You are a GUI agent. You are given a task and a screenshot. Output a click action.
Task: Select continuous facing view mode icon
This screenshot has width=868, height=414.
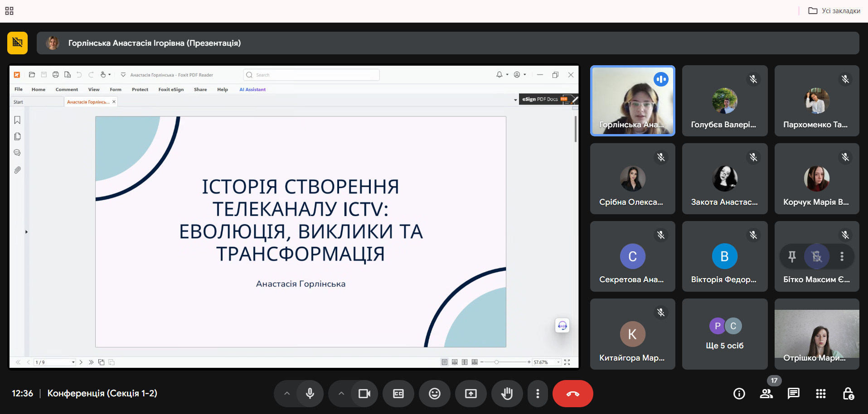point(475,362)
